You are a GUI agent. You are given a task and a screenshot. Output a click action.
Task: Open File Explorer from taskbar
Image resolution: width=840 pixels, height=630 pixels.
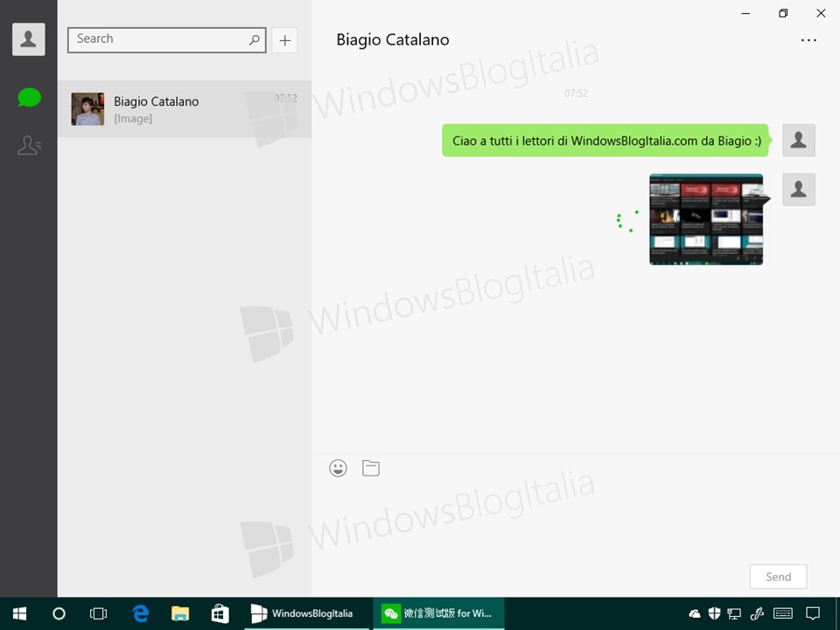180,613
